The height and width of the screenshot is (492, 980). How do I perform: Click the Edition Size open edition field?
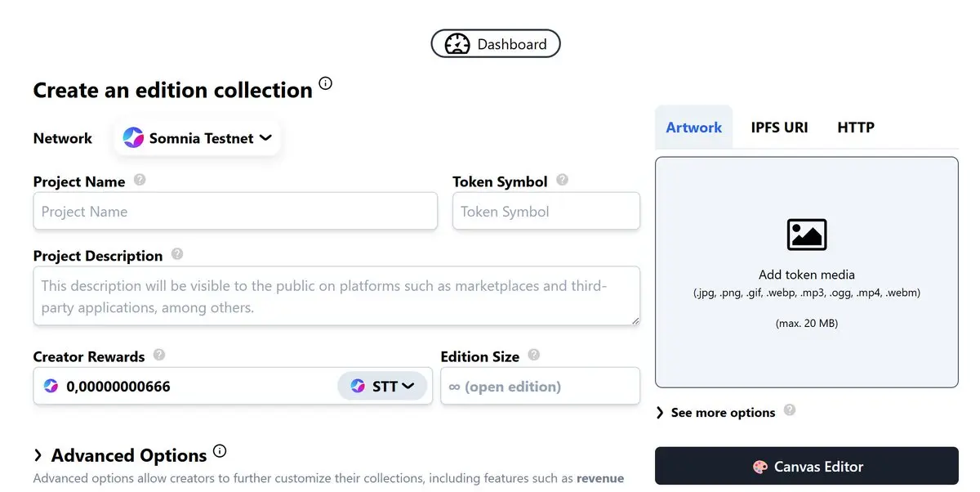[540, 386]
